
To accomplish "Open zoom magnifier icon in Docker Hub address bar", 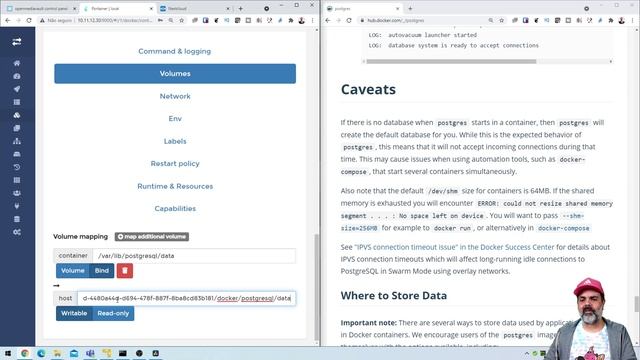I will 491,20.
